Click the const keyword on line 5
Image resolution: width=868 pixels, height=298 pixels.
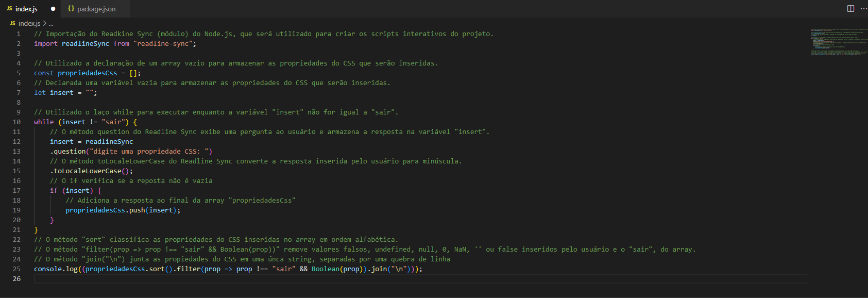[44, 73]
